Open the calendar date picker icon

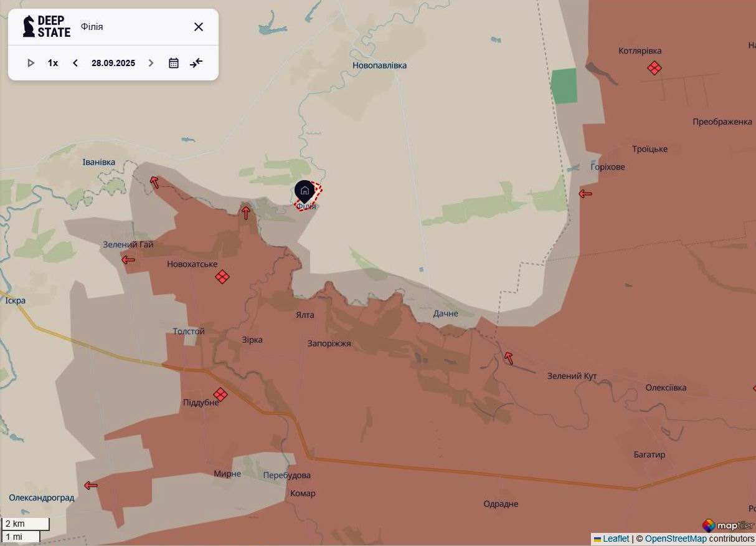point(173,62)
